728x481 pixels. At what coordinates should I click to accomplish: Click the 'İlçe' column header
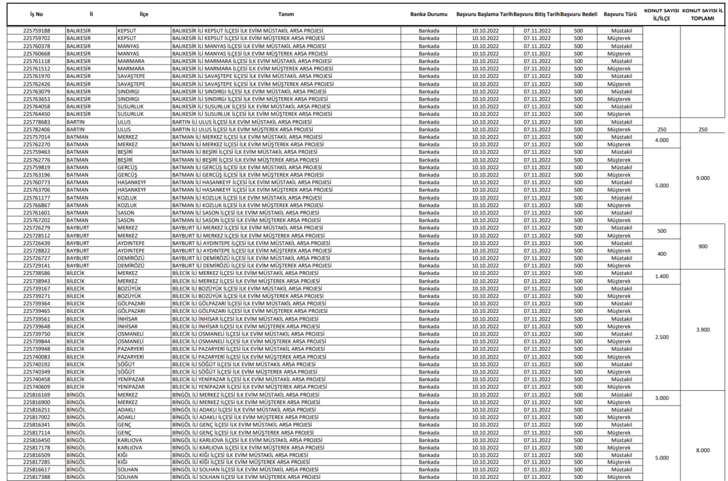144,14
